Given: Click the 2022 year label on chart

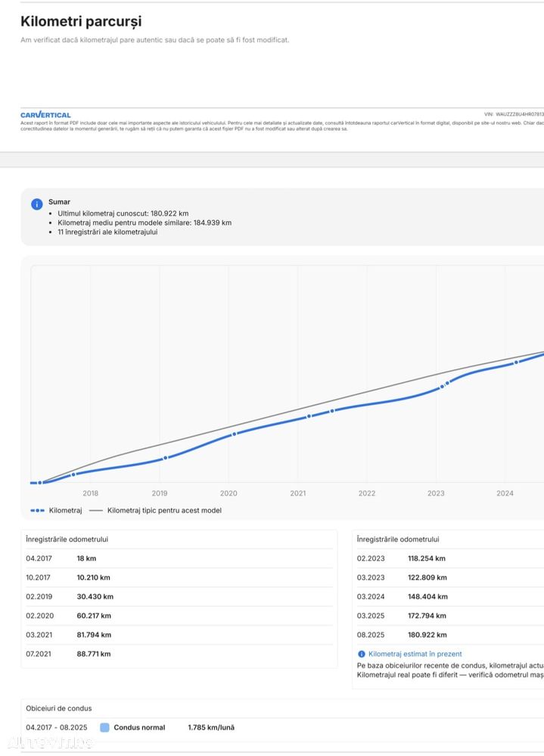Looking at the screenshot, I should 367,493.
